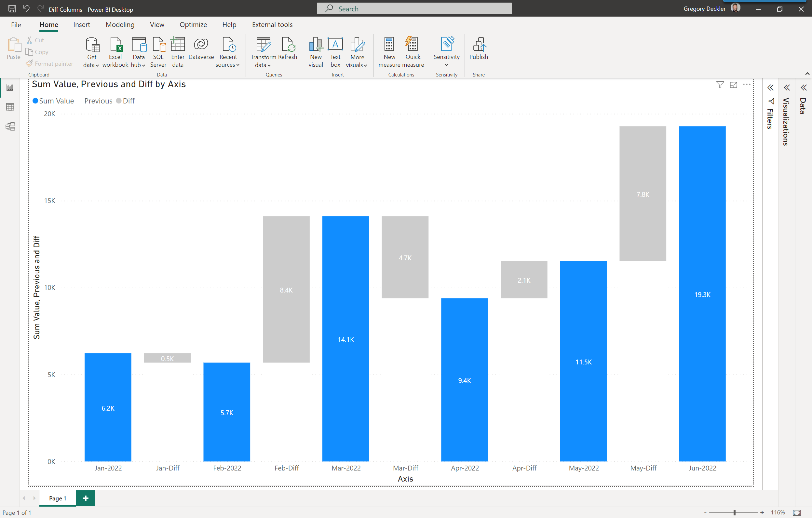Image resolution: width=812 pixels, height=518 pixels.
Task: Click the Search box in title bar
Action: 414,8
